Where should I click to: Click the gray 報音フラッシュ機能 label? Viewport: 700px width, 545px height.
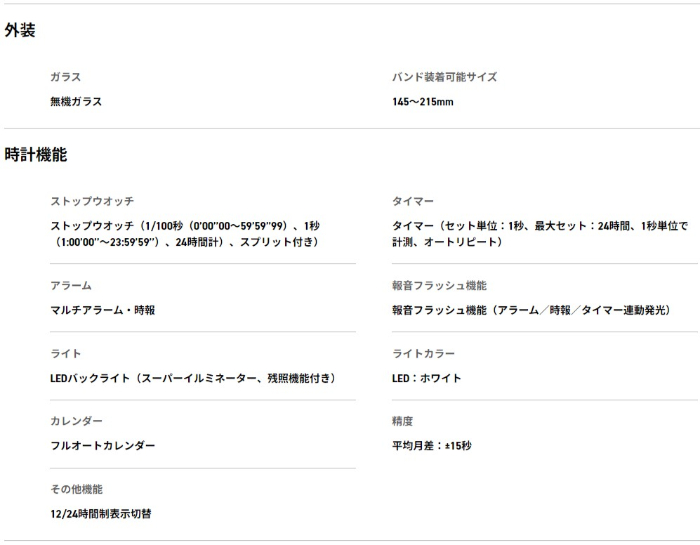439,286
